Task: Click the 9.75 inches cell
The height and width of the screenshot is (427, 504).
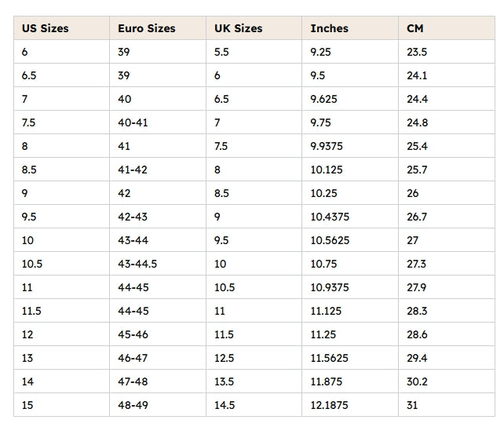Action: 350,122
